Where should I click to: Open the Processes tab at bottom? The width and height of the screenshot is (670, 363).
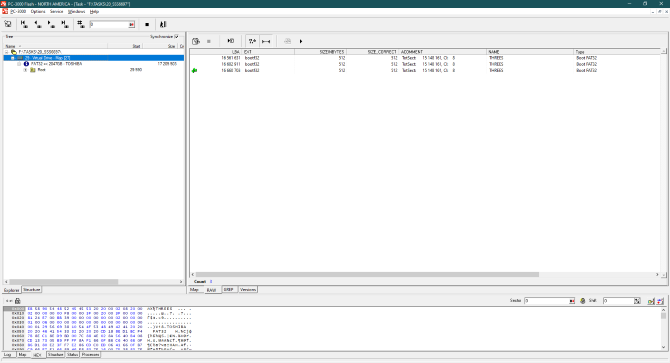point(90,355)
